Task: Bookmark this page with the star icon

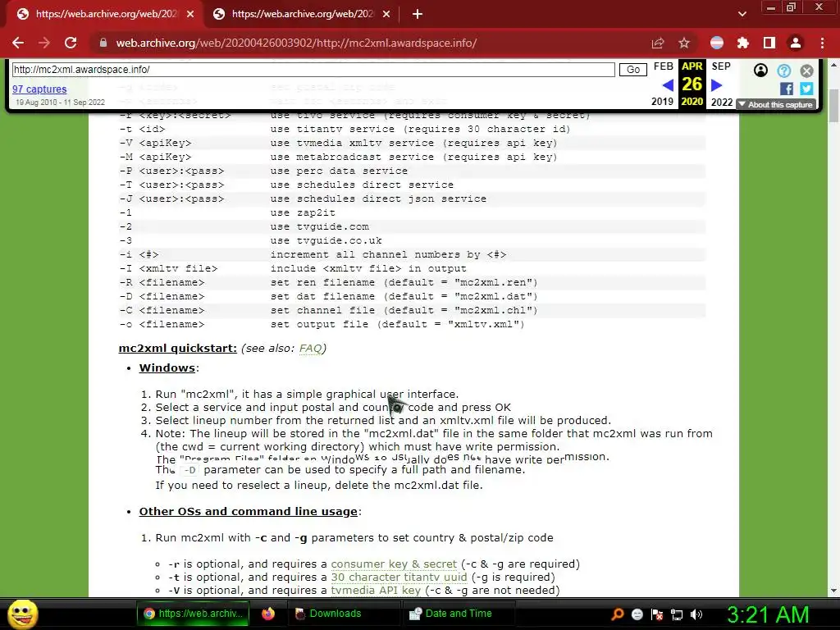Action: pos(684,43)
